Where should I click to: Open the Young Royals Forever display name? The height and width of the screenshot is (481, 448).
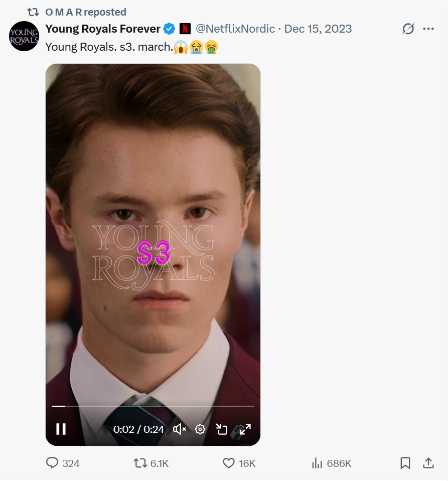(103, 29)
